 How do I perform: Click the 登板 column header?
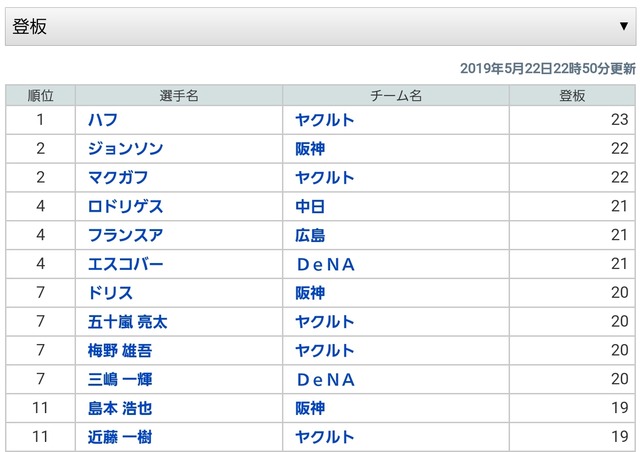pyautogui.click(x=572, y=96)
